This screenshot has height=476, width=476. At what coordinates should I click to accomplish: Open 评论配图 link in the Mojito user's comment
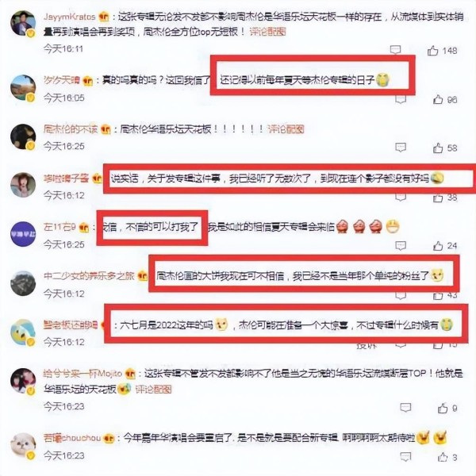153,389
